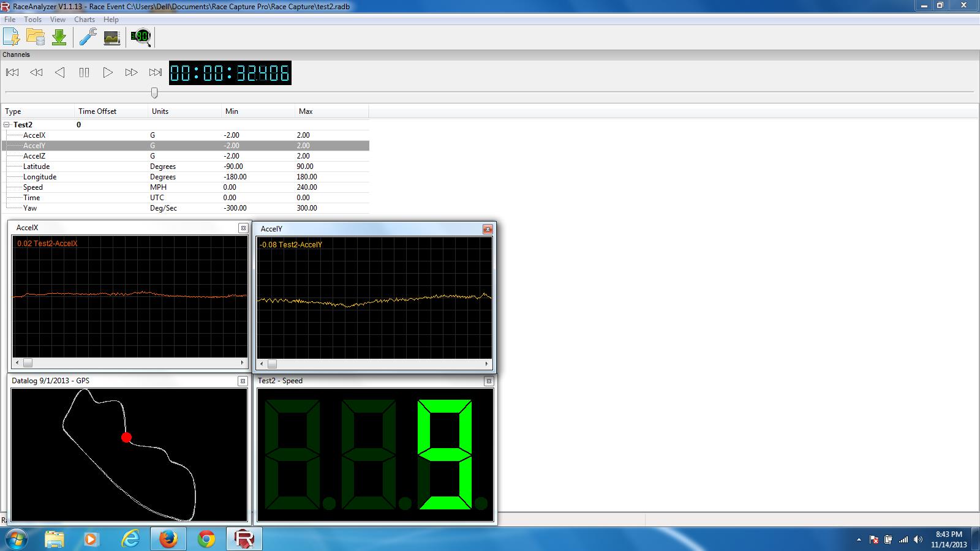Screen dimensions: 980x551
Task: Open Firefox from the taskbar
Action: click(x=168, y=539)
